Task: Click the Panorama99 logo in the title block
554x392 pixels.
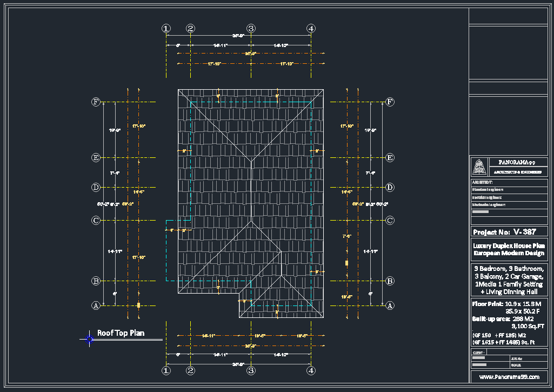Action: click(479, 167)
